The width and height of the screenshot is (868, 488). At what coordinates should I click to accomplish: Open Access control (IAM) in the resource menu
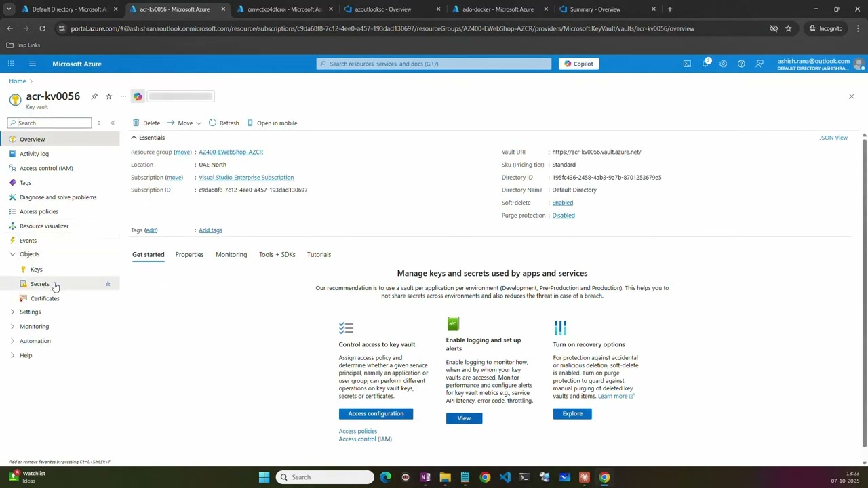(46, 168)
